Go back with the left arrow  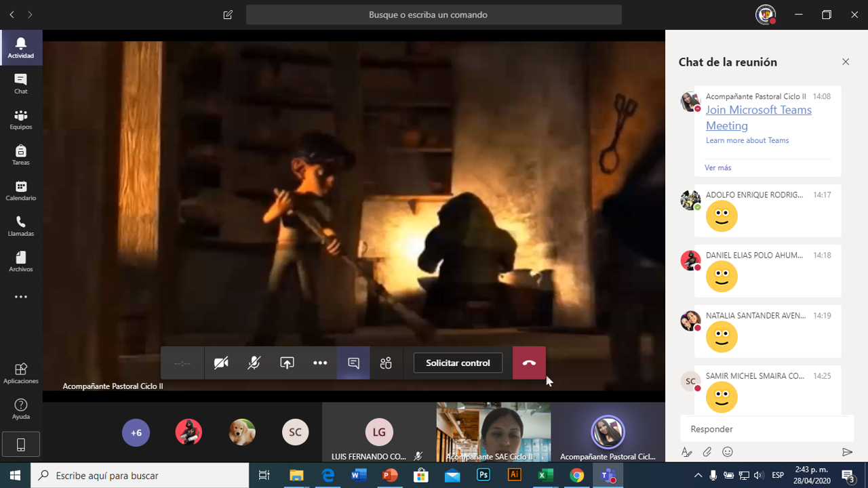[x=12, y=14]
